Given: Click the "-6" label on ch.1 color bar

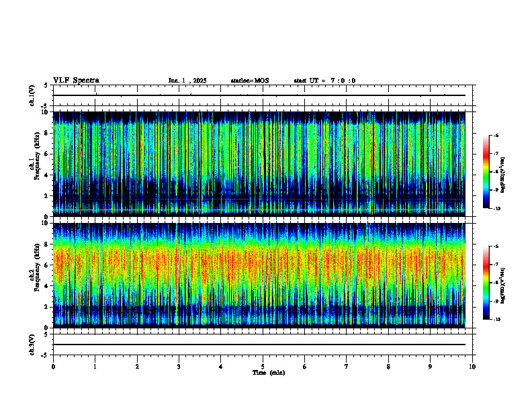Looking at the screenshot, I should click(496, 135).
